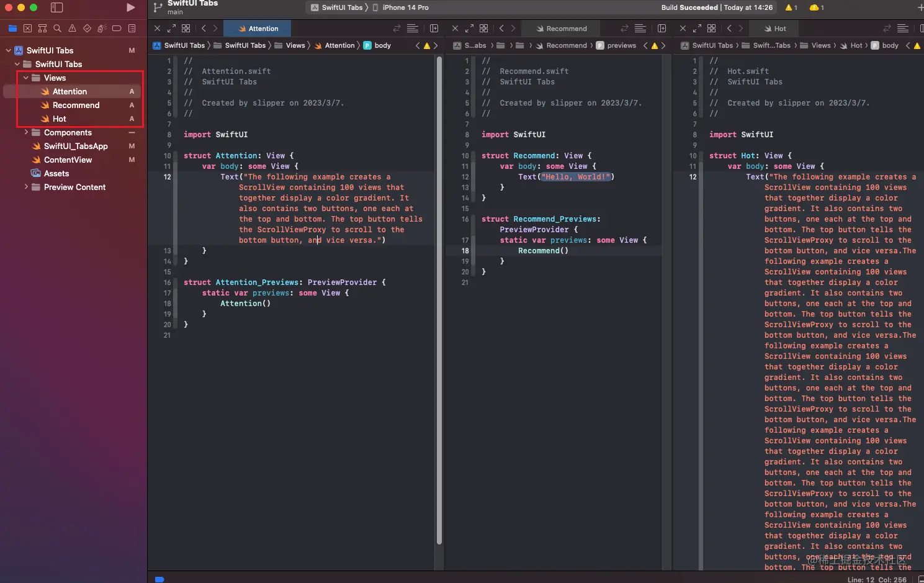Open the Symbol navigator
924x583 pixels.
click(x=42, y=29)
